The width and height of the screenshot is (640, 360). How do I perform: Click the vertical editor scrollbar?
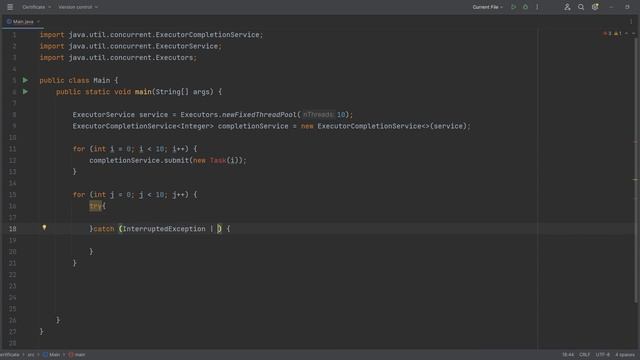636,171
